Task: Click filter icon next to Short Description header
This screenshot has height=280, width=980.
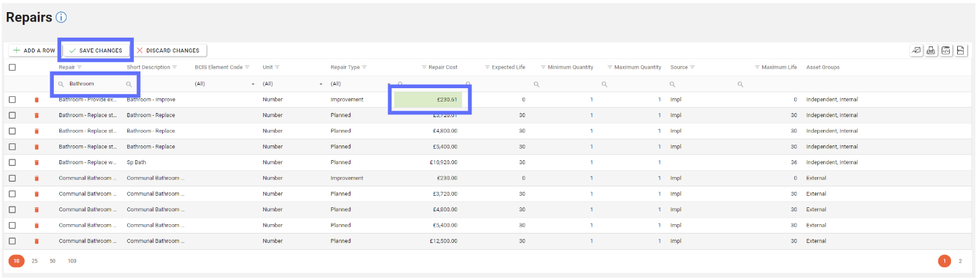Action: [x=175, y=67]
